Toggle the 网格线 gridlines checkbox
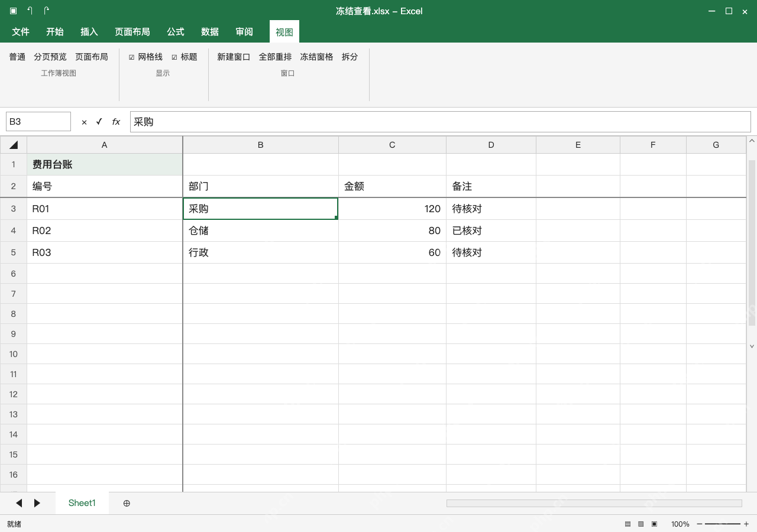This screenshot has width=757, height=532. tap(132, 57)
